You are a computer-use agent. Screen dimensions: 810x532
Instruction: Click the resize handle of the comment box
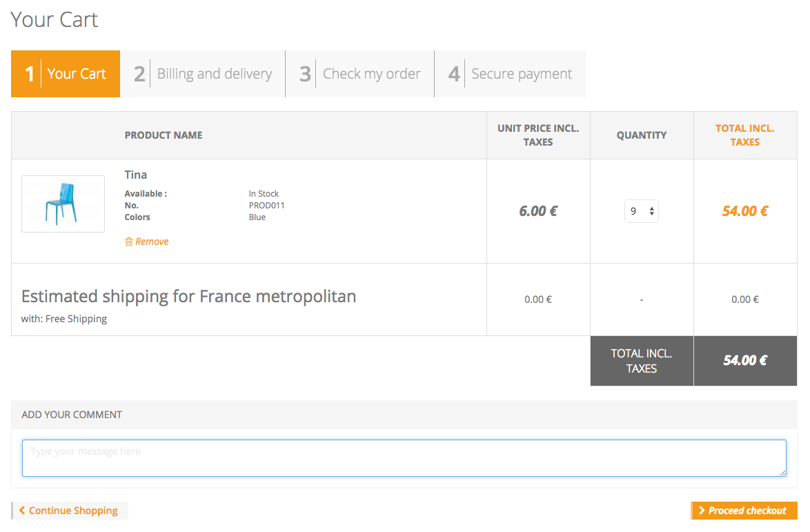[782, 472]
